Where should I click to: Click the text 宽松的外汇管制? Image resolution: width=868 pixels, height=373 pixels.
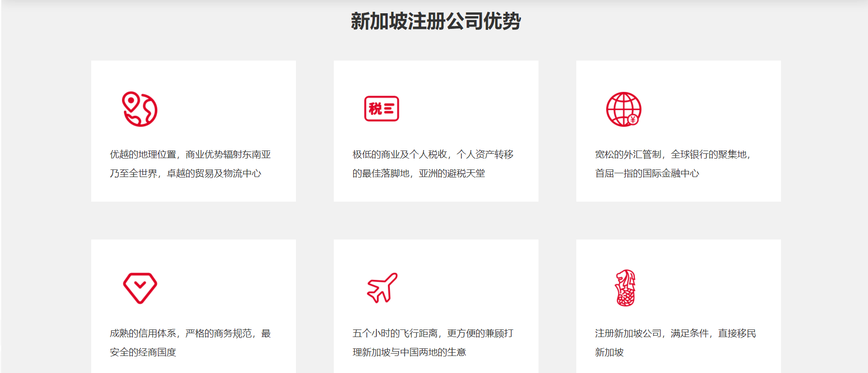[x=628, y=154]
